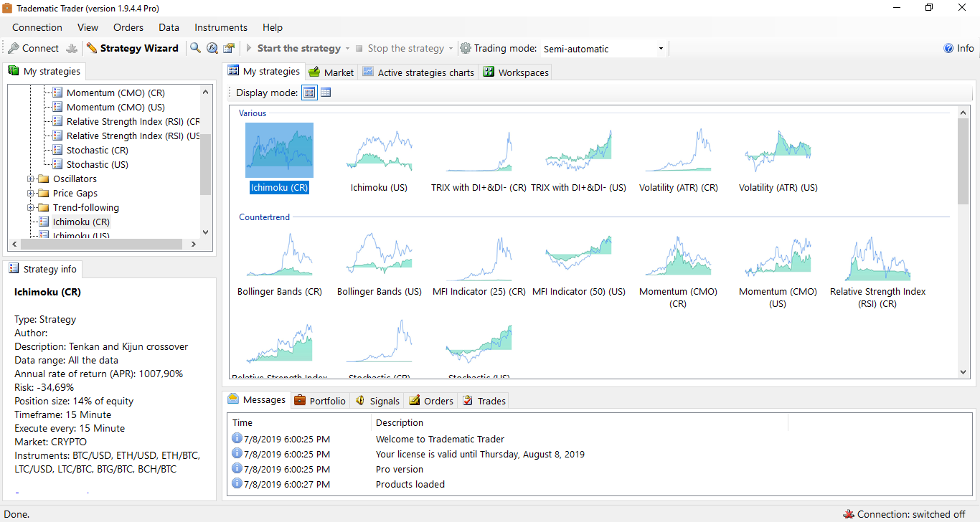Expand the Trend-following folder

[31, 207]
